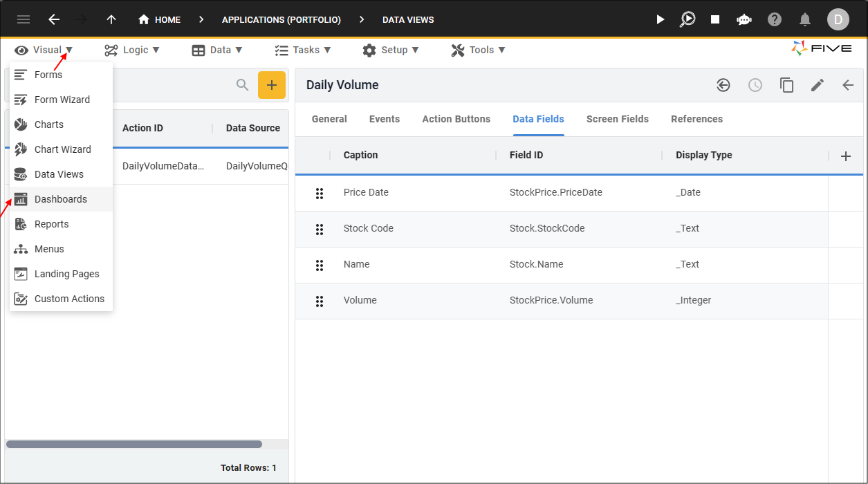868x484 pixels.
Task: Open the user avatar D
Action: click(x=838, y=19)
